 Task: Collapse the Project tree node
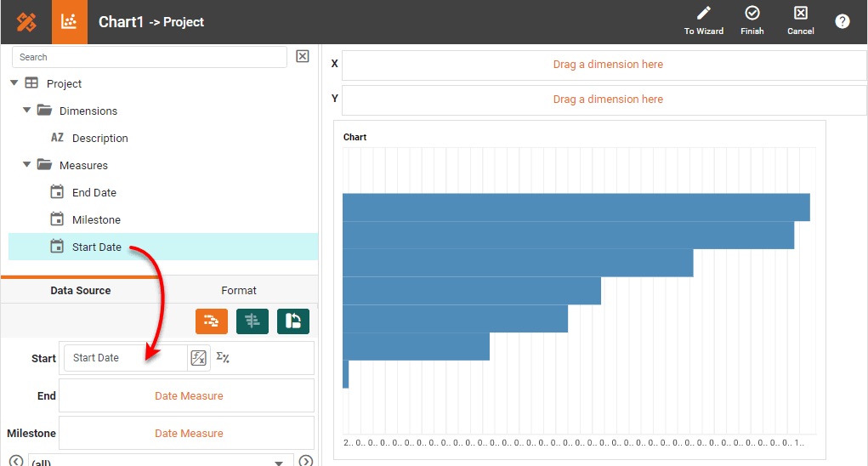point(14,83)
